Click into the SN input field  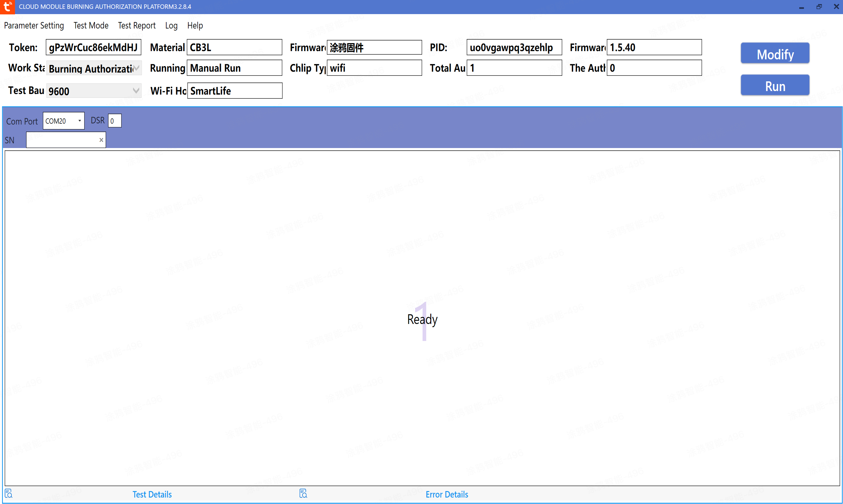pos(62,140)
